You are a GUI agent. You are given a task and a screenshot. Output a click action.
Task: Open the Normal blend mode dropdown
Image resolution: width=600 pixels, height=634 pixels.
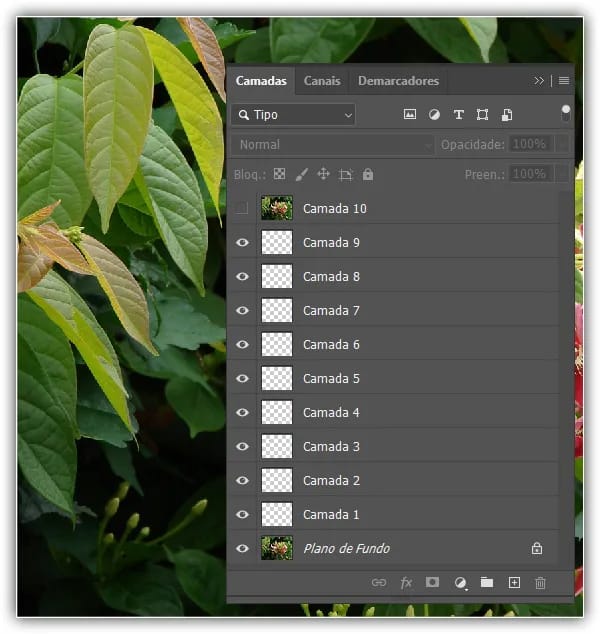(x=333, y=145)
